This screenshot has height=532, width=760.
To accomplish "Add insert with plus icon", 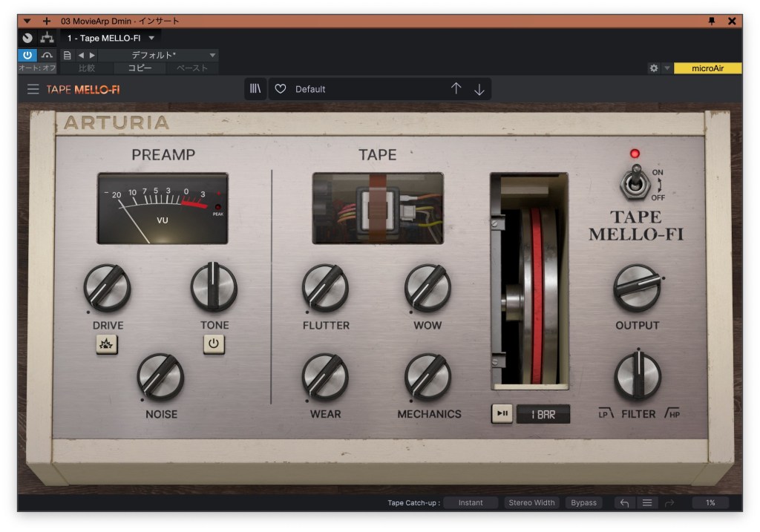I will (x=47, y=21).
